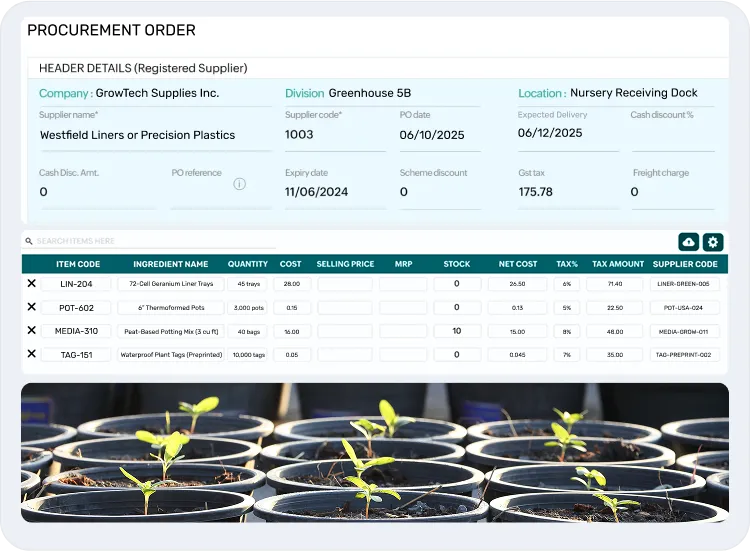Click the LINER-GREEN-005 supplier code cell

(684, 284)
